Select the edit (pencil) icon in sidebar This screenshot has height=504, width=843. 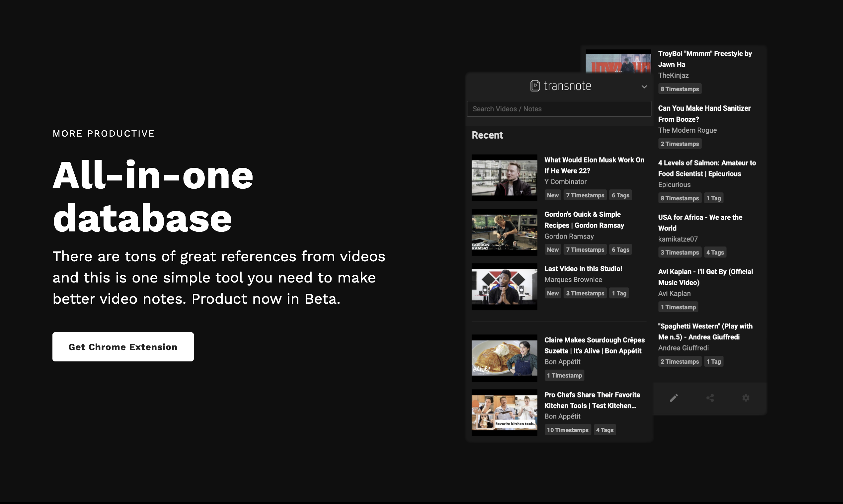(x=674, y=398)
